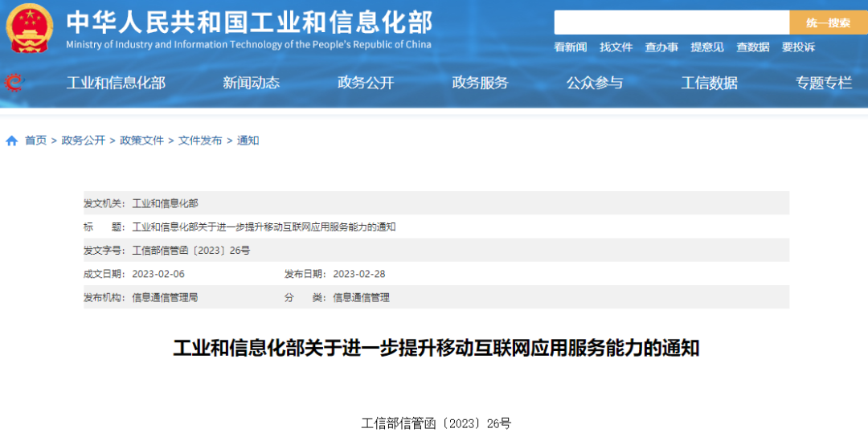
Task: Open the 工信数据 navigation menu
Action: [x=709, y=82]
